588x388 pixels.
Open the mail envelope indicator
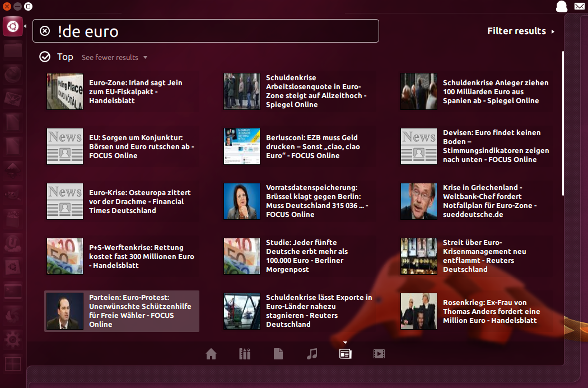579,7
